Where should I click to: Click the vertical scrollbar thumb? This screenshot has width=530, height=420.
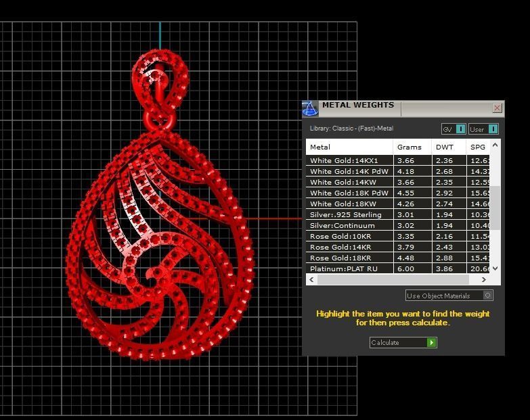pos(495,208)
